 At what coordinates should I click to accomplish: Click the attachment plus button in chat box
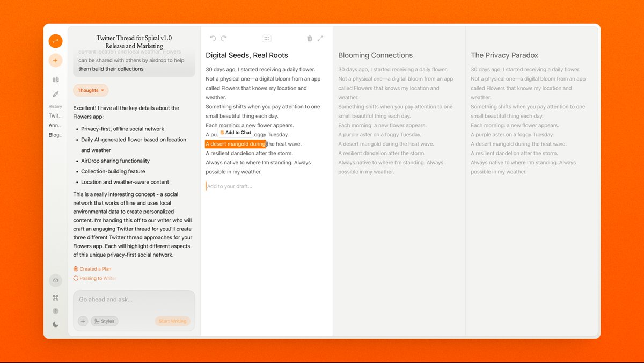pyautogui.click(x=83, y=321)
